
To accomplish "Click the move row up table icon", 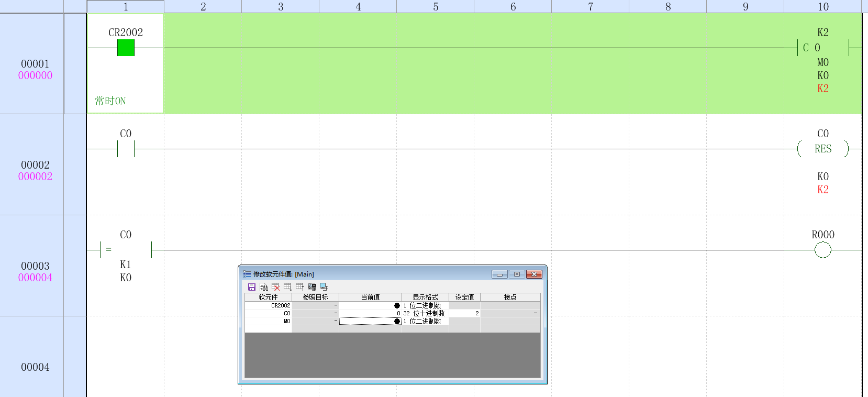I will coord(299,287).
